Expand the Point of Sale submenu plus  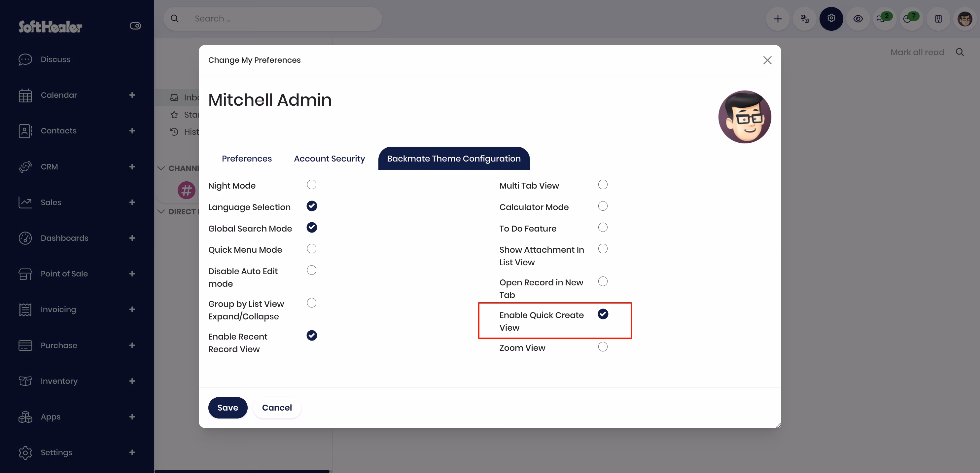pos(132,274)
